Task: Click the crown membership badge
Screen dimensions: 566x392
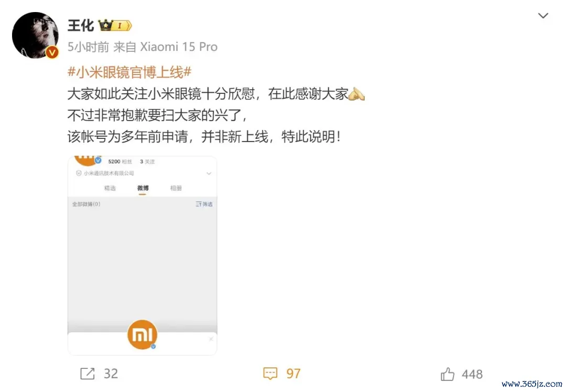Action: coord(115,25)
